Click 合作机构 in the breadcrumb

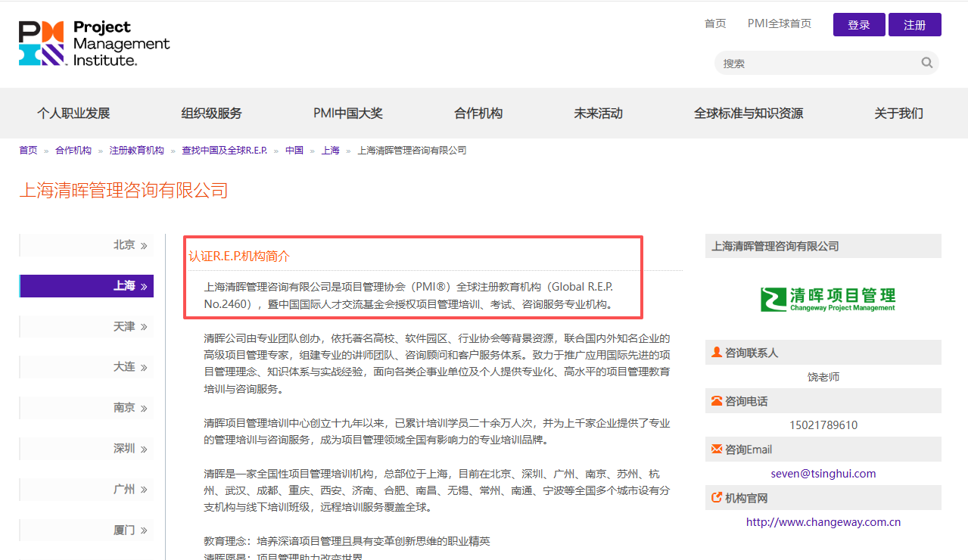(73, 151)
